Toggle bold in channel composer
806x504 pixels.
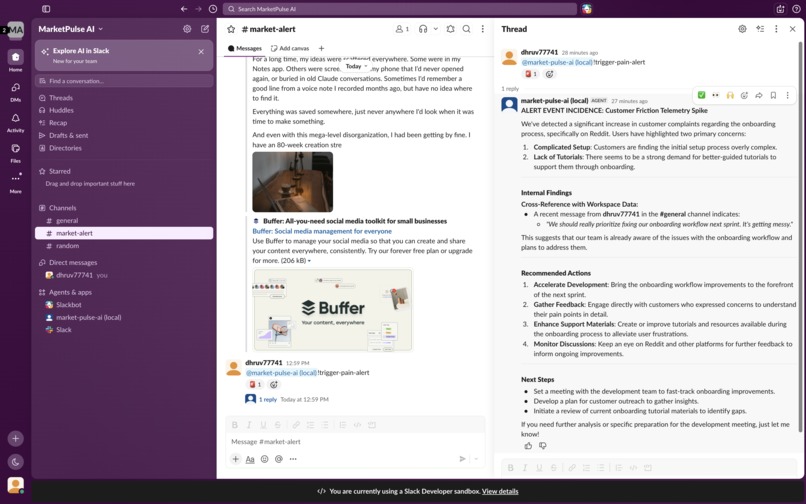pyautogui.click(x=235, y=425)
